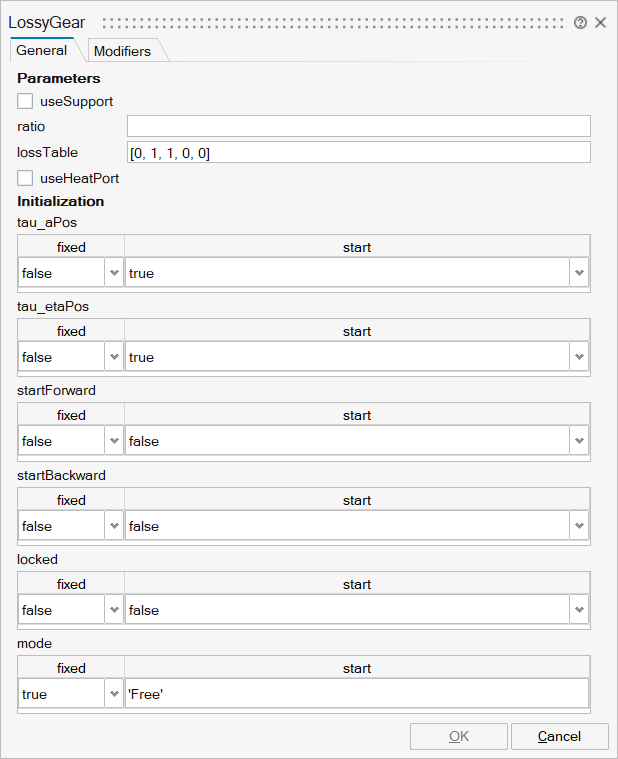Click into the ratio input field
The image size is (618, 759).
[358, 126]
